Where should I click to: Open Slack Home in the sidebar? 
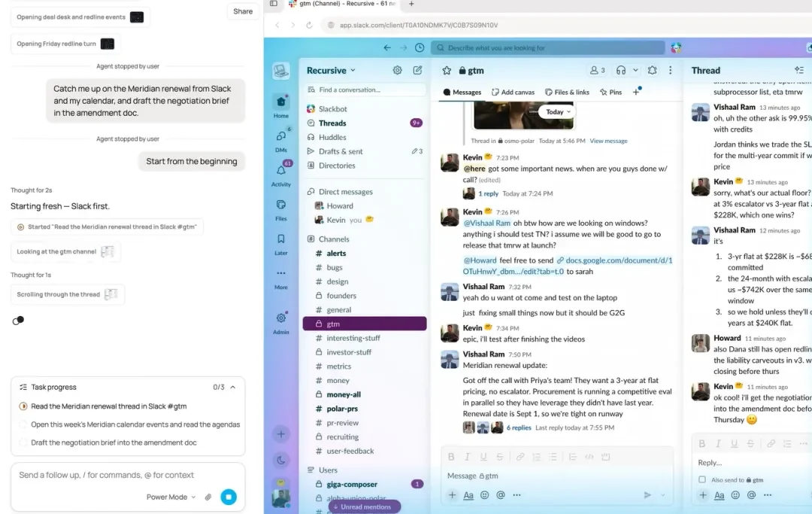pyautogui.click(x=281, y=105)
